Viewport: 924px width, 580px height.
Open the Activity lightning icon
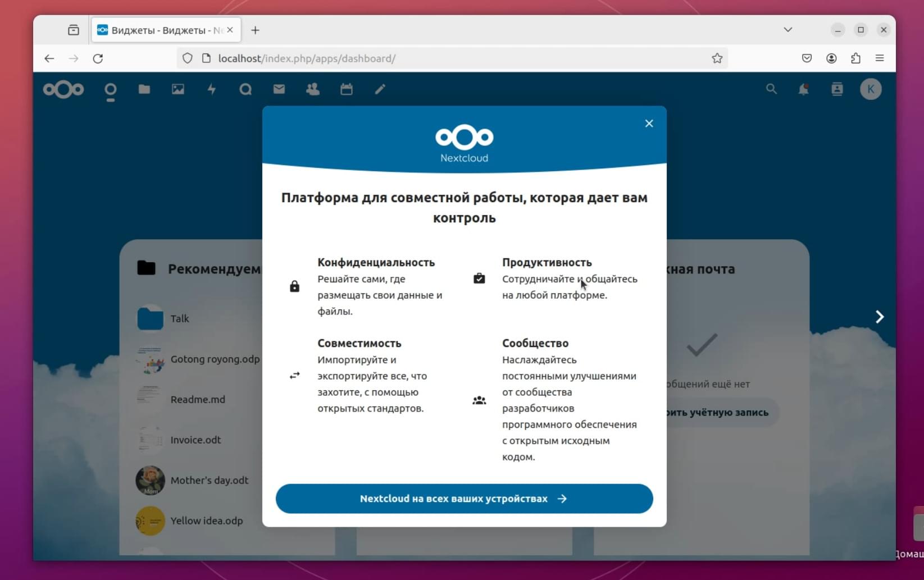click(212, 89)
